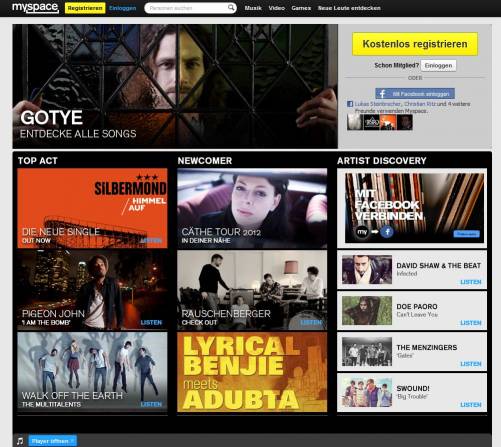Click LISTEN on the Silbermond tile
The width and height of the screenshot is (501, 447).
151,240
